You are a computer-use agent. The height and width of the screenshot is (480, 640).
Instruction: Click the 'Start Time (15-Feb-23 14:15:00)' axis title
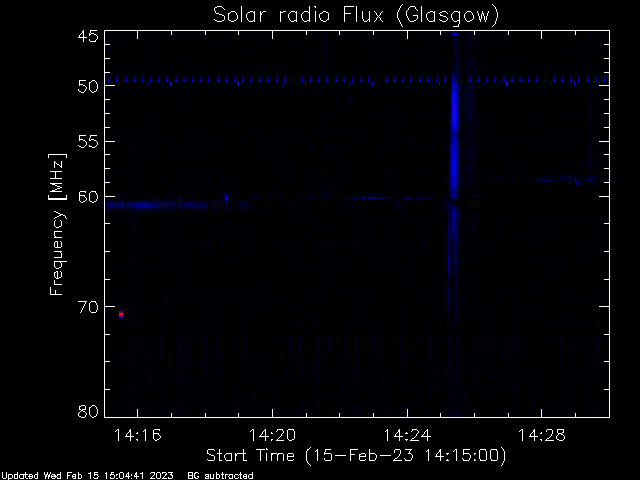[x=356, y=456]
